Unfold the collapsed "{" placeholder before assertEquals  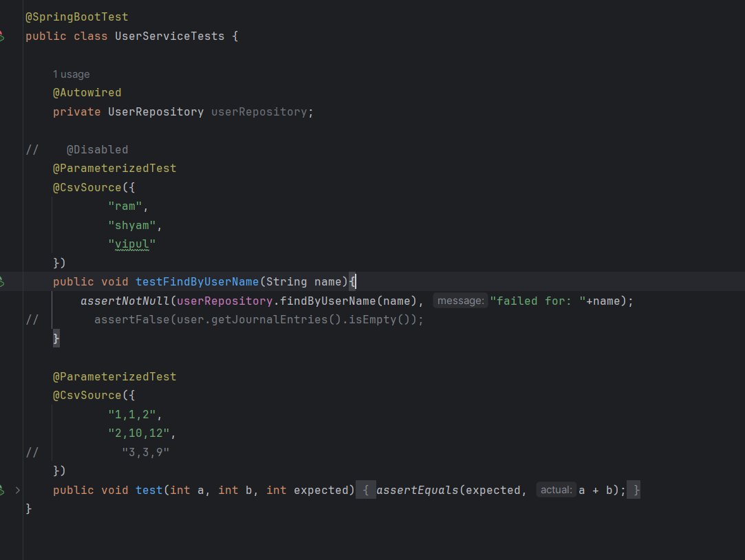(366, 491)
